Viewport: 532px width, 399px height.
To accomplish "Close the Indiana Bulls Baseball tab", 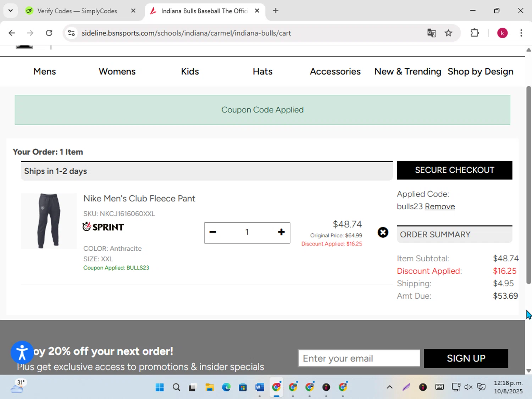I will [257, 11].
